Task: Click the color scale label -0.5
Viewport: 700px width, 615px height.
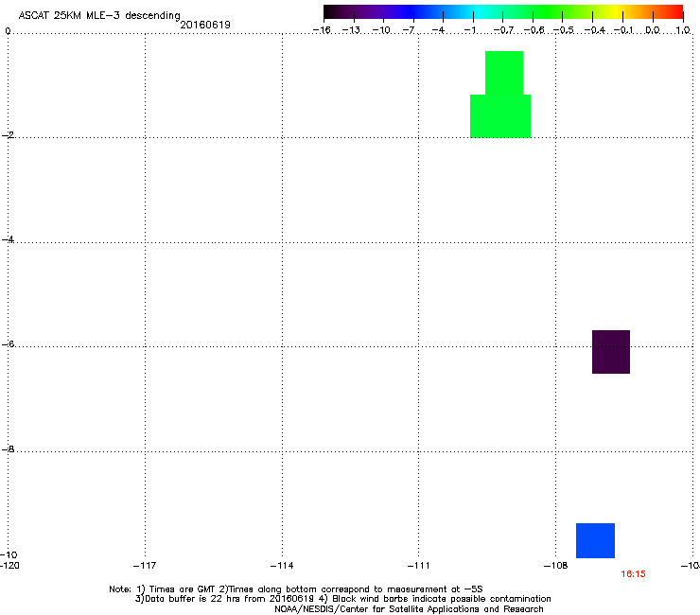Action: pyautogui.click(x=564, y=30)
